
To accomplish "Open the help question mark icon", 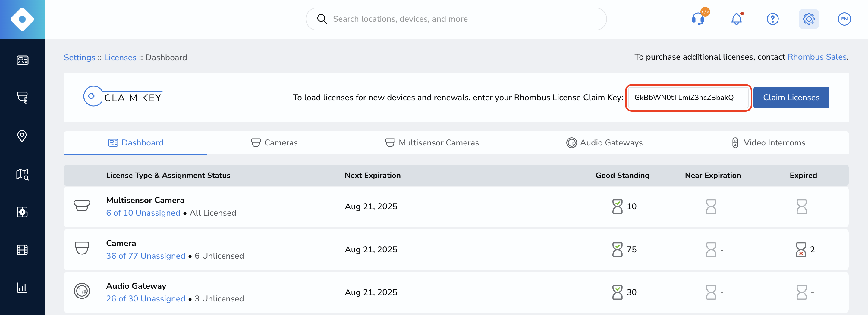I will pos(773,19).
